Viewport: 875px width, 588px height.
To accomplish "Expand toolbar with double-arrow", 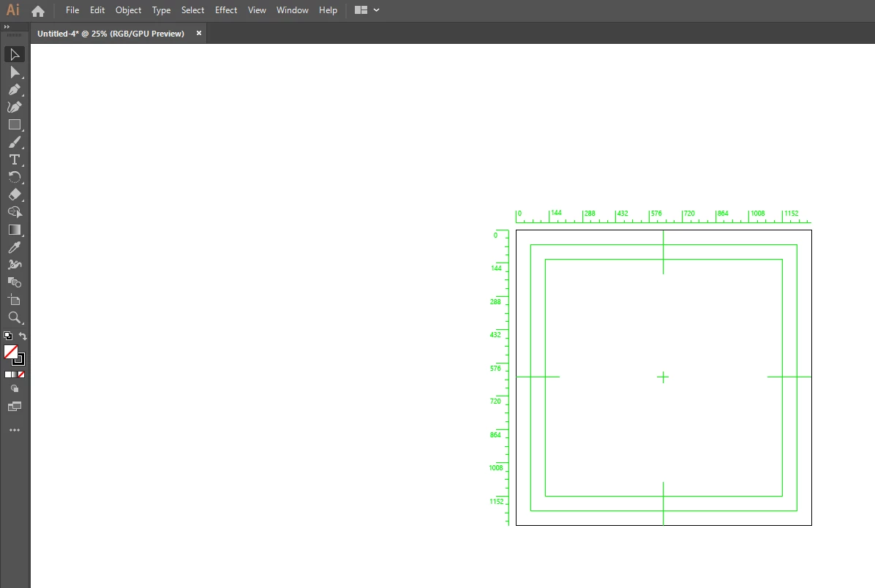I will click(7, 27).
